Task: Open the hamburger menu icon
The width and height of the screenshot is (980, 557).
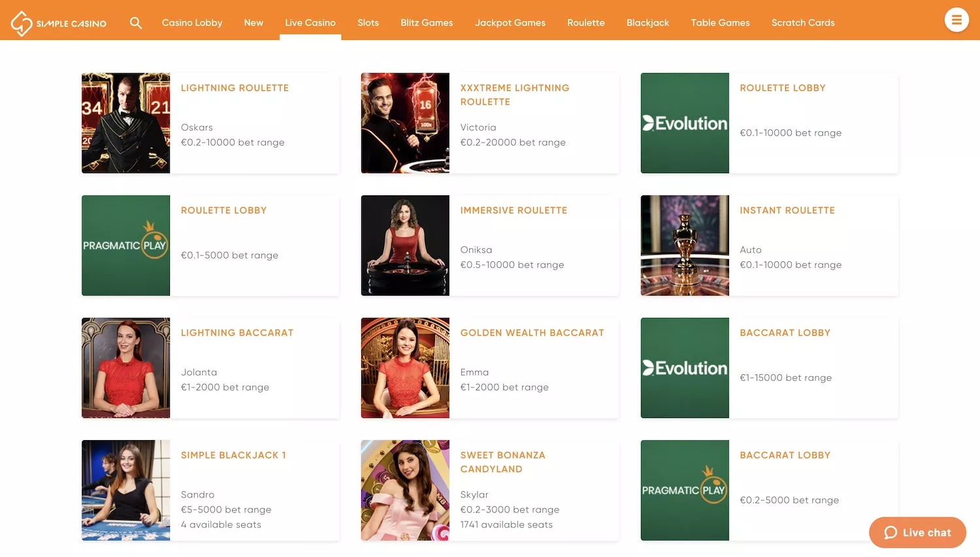Action: pyautogui.click(x=956, y=20)
